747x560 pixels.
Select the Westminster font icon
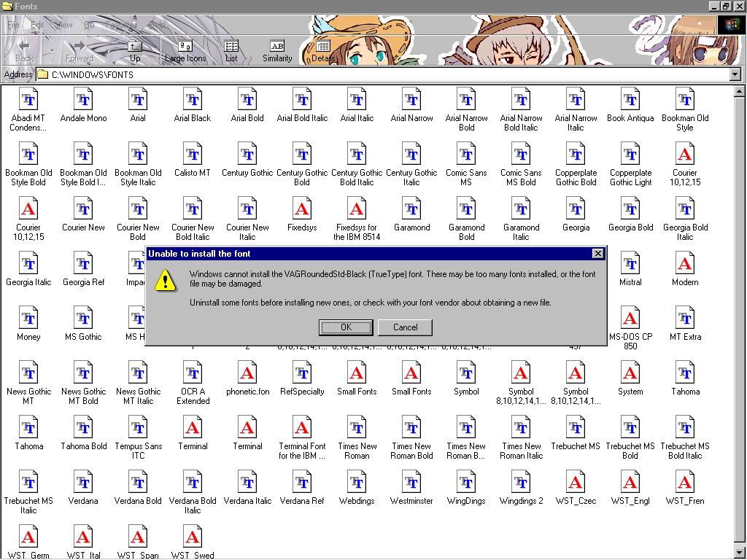pyautogui.click(x=411, y=483)
